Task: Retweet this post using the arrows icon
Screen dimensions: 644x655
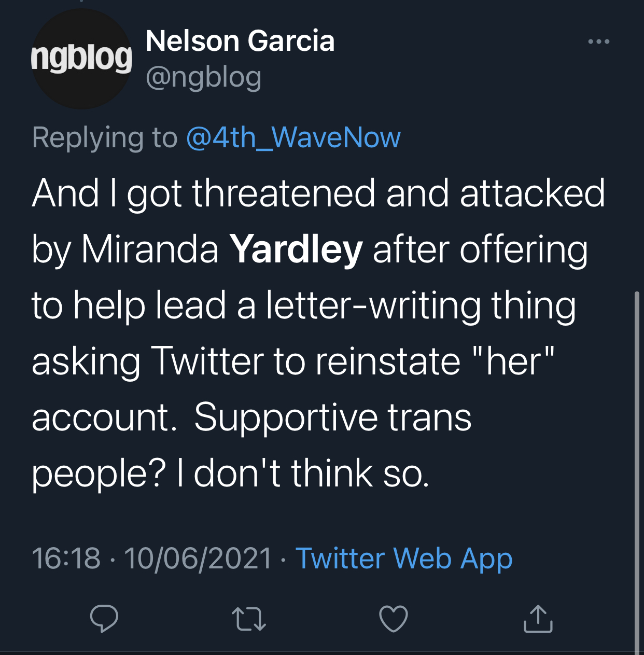Action: [249, 619]
